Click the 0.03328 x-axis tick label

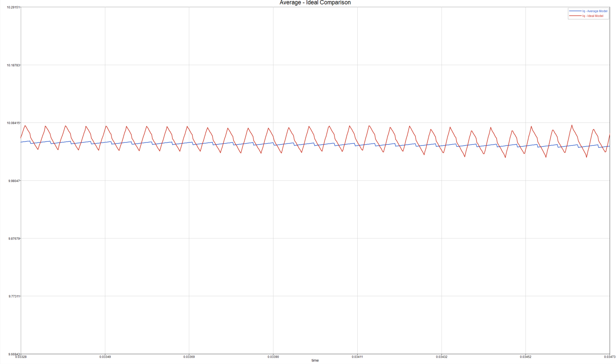tap(21, 357)
